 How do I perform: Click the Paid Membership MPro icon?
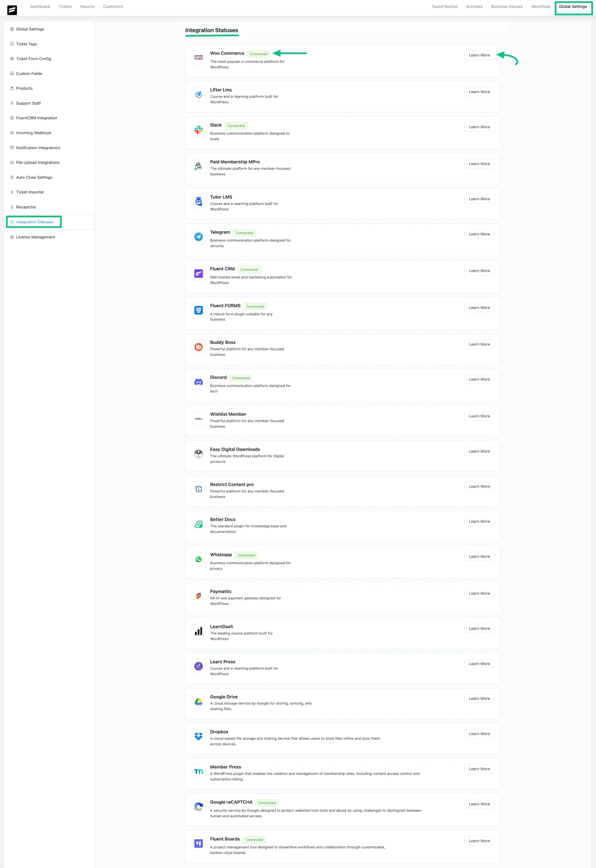199,166
